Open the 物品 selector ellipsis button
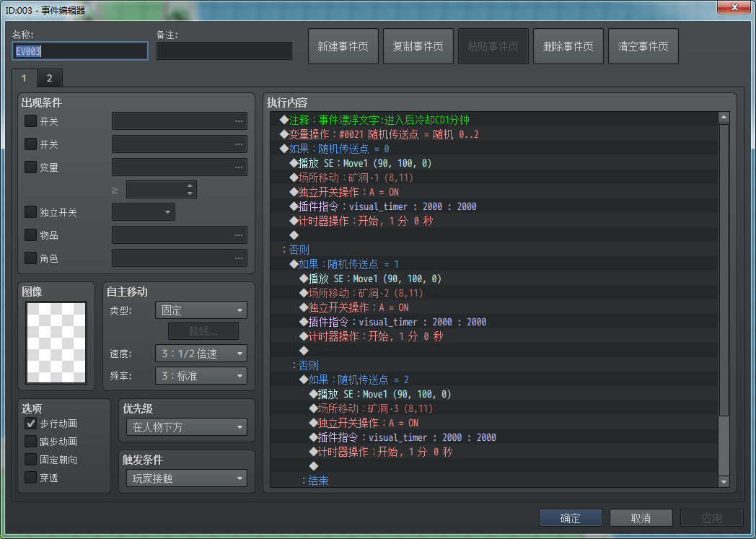Viewport: 756px width, 539px height. coord(239,235)
